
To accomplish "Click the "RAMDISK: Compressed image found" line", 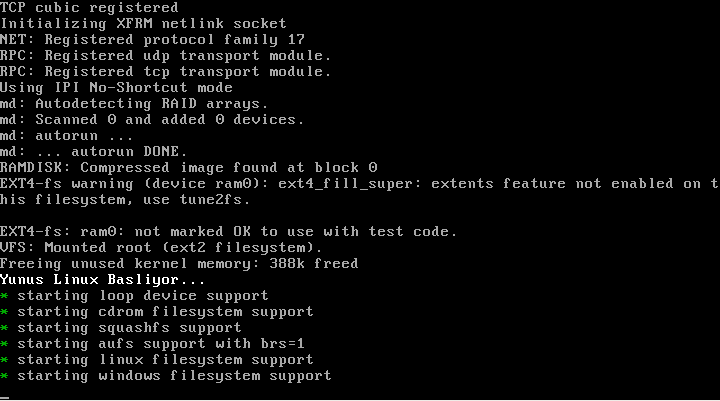I will 188,167.
